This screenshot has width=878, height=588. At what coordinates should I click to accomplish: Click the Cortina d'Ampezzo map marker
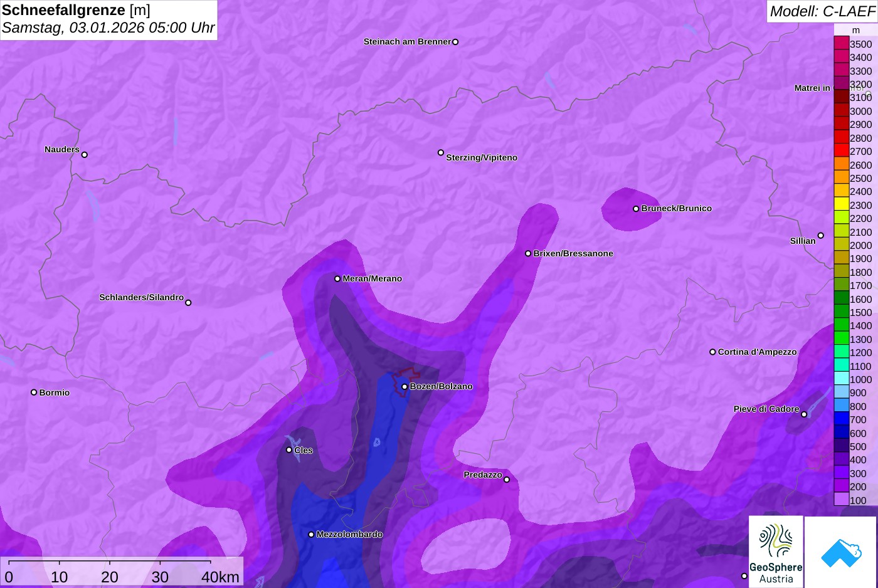pos(712,352)
